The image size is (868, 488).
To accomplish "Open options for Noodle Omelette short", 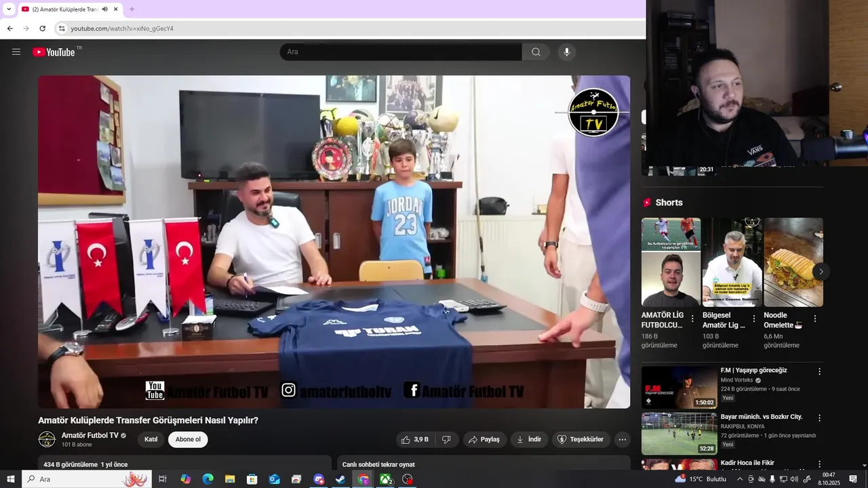I will 814,319.
